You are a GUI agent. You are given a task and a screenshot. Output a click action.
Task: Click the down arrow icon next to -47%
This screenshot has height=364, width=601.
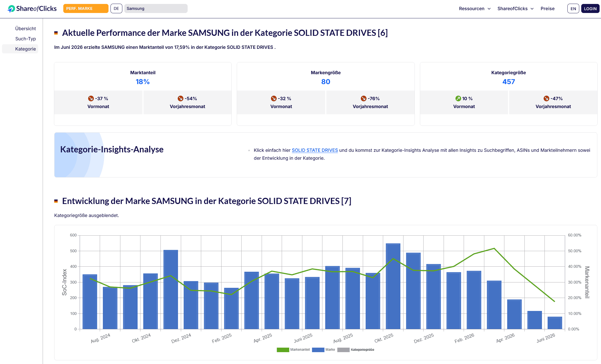(546, 98)
